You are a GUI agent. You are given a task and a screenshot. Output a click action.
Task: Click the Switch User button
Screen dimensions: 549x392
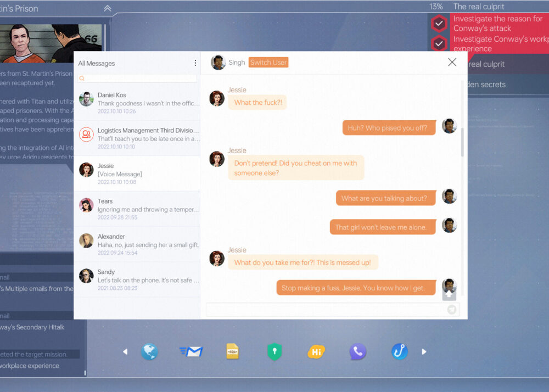(268, 63)
